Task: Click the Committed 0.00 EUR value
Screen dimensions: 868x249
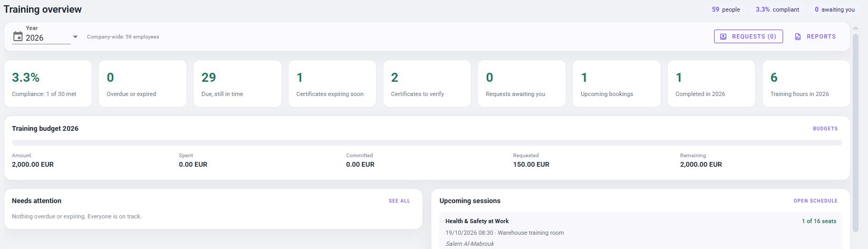Action: coord(360,165)
